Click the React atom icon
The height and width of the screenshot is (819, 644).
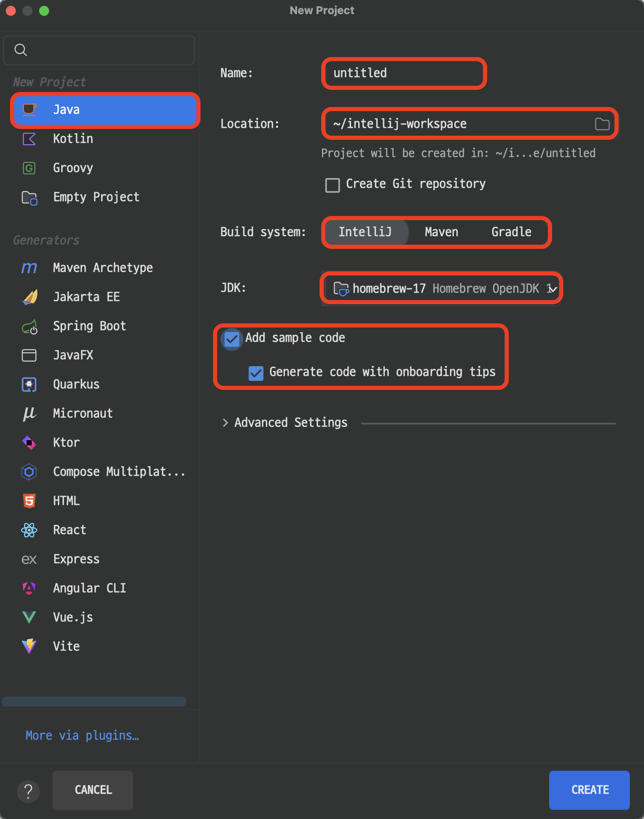[29, 530]
